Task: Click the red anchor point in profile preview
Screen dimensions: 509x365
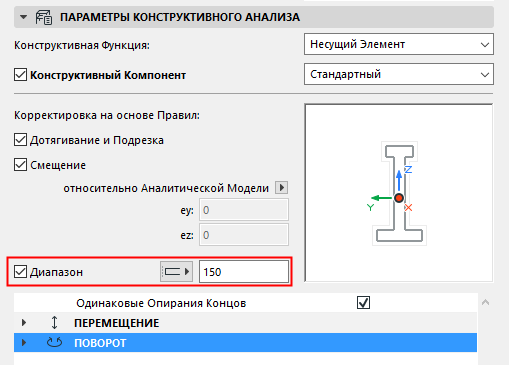Action: pyautogui.click(x=399, y=198)
